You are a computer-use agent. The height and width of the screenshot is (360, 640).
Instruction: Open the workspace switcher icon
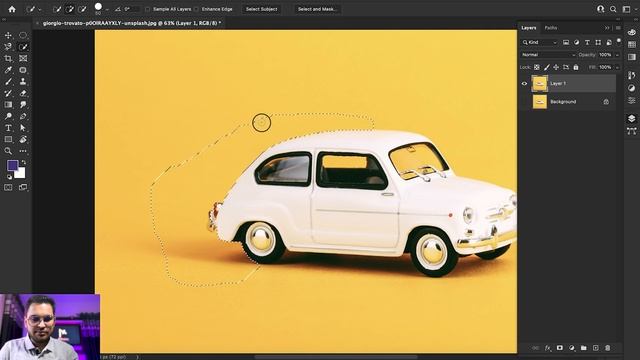(x=626, y=9)
